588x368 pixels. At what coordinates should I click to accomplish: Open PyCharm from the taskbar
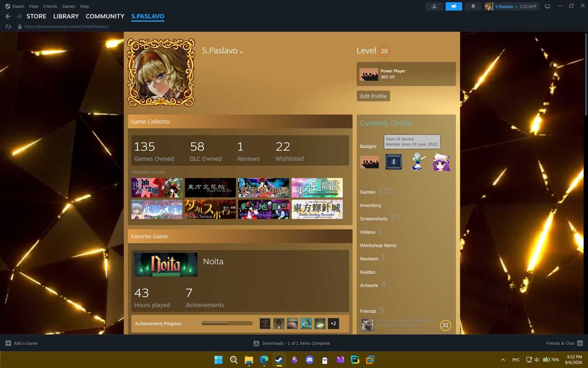pos(355,360)
